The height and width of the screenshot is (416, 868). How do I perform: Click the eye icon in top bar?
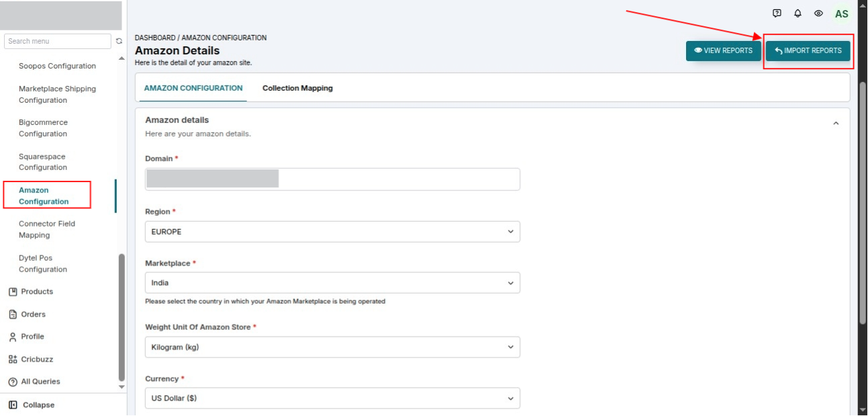818,13
